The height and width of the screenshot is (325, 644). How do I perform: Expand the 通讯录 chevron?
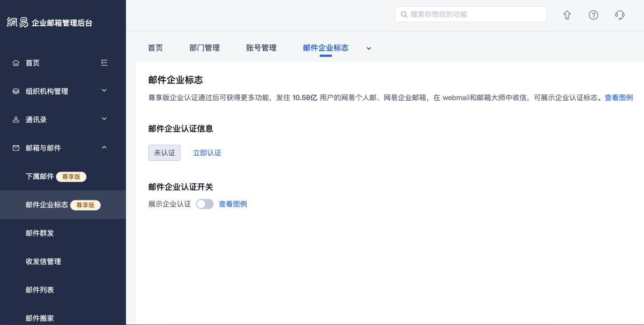point(104,119)
